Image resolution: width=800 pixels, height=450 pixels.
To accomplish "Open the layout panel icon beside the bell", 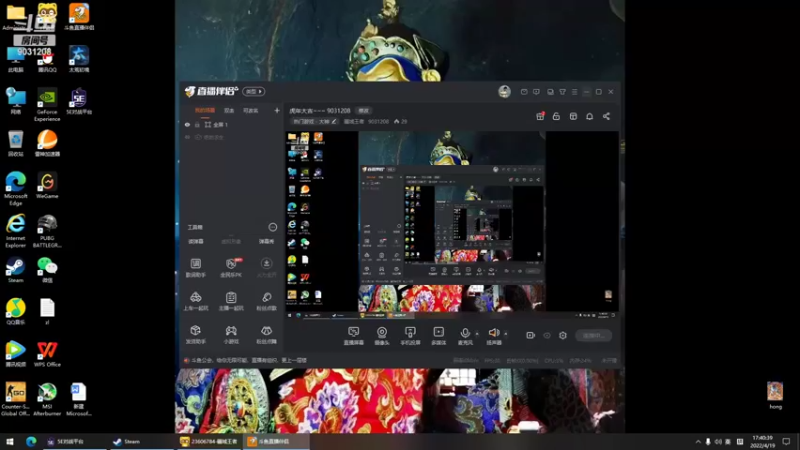I will 573,116.
